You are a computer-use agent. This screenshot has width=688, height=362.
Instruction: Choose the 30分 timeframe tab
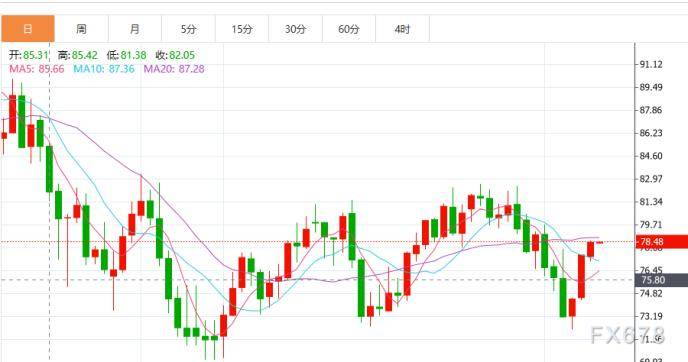click(296, 29)
